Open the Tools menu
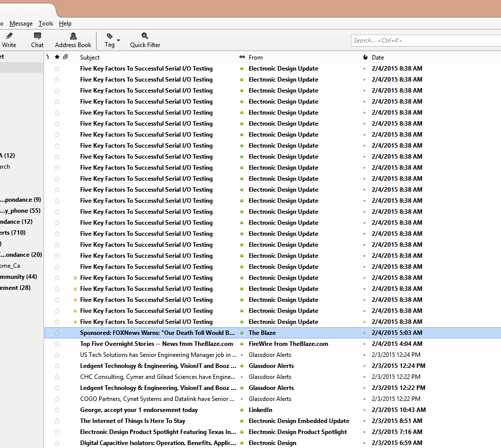The width and height of the screenshot is (501, 448). (x=46, y=24)
